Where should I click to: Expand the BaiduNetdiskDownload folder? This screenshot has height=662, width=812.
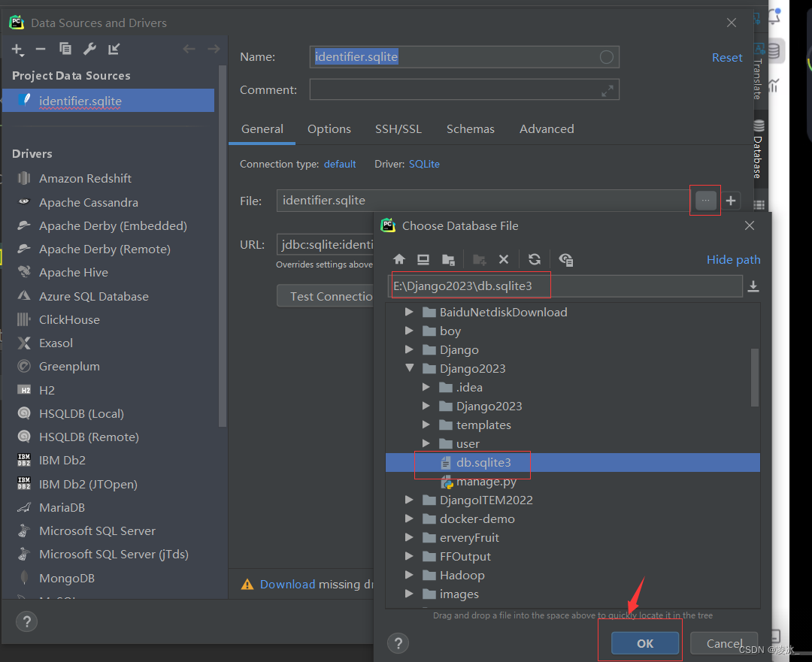[x=409, y=312]
